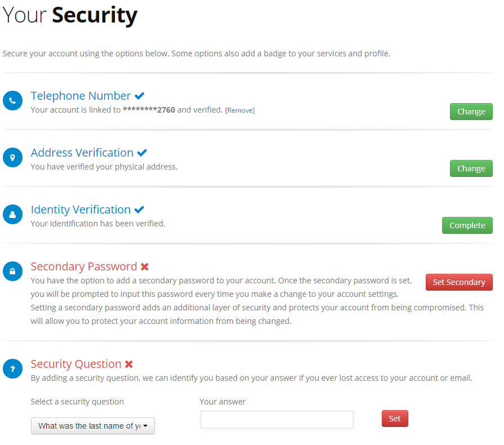Click Change button for Telephone Number

tap(471, 112)
